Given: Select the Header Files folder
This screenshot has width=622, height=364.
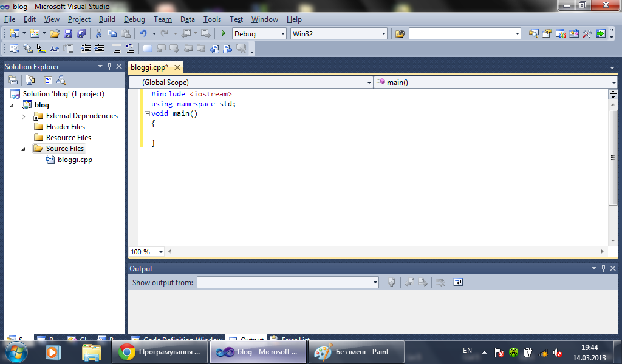Looking at the screenshot, I should pos(66,127).
